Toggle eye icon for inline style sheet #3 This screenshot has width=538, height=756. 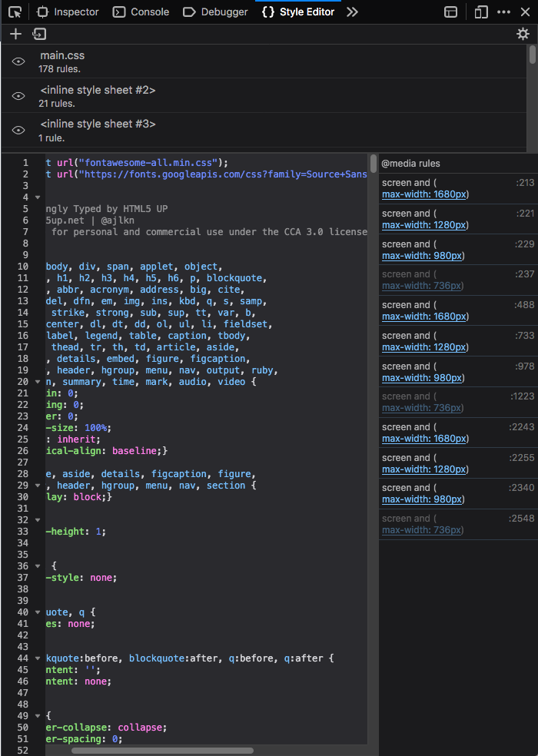[18, 131]
